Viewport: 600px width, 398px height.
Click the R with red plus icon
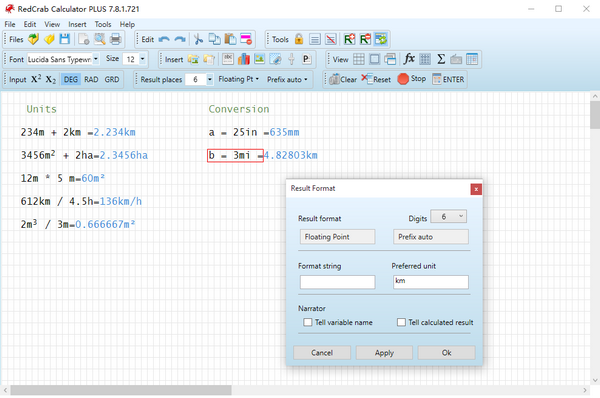coord(349,39)
